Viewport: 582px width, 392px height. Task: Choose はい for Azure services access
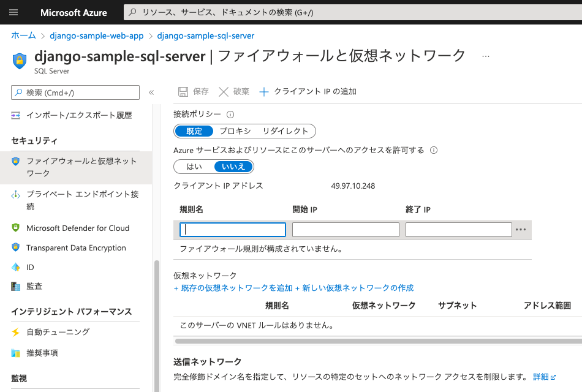coord(194,167)
